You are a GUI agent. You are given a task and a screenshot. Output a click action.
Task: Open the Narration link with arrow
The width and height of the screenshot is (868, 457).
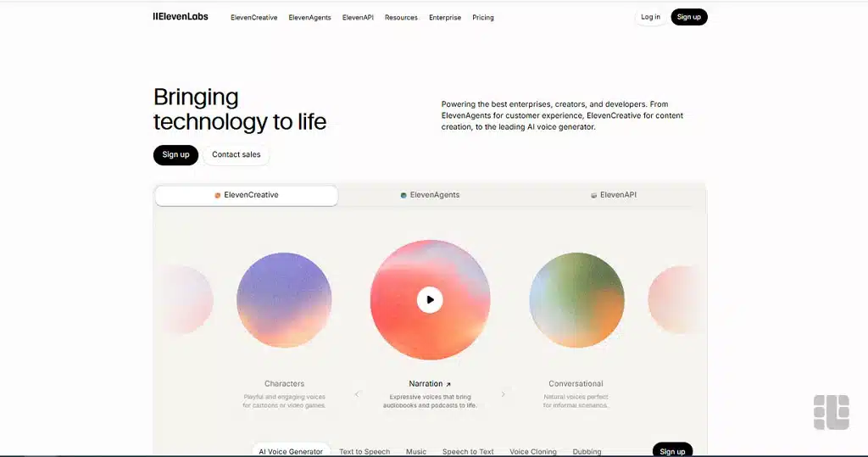[430, 384]
